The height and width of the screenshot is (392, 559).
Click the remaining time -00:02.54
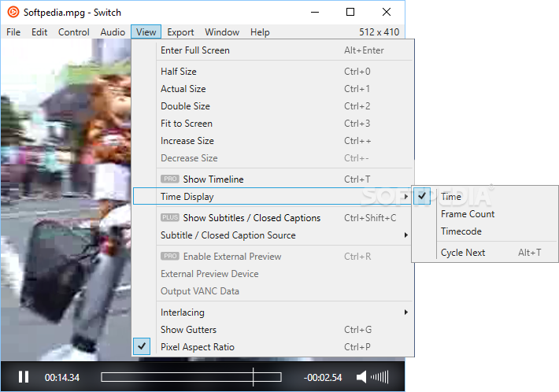click(x=323, y=377)
